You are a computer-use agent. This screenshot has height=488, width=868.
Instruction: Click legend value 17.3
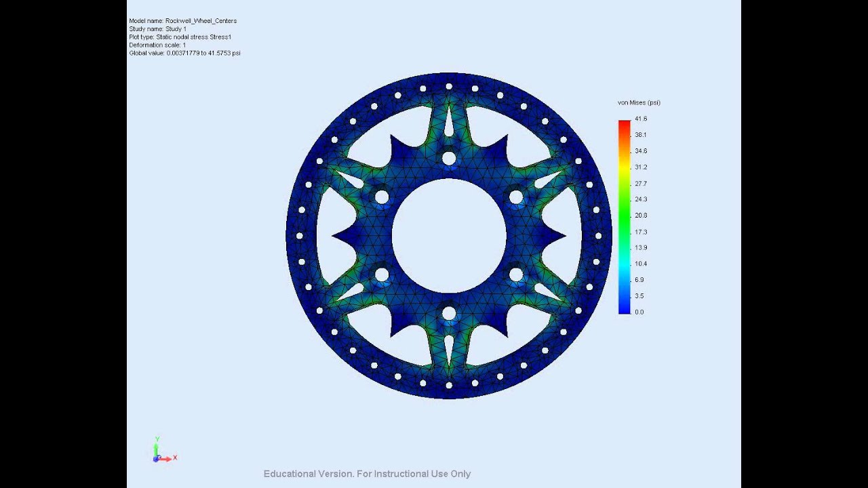641,232
